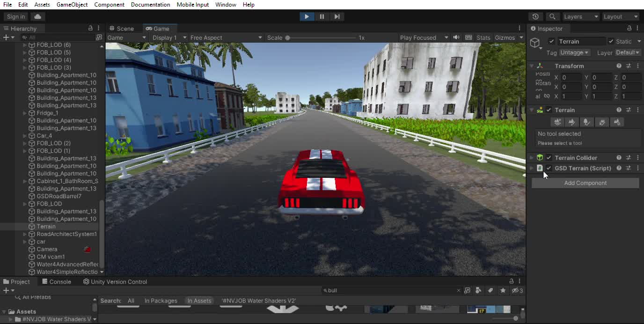Toggle Mute Audio in the Game view
Viewport: 644px width, 324px height.
pos(456,37)
